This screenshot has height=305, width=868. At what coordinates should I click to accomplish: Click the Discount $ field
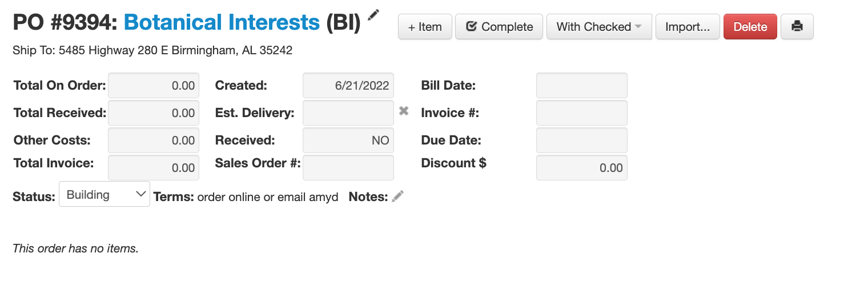click(x=581, y=168)
